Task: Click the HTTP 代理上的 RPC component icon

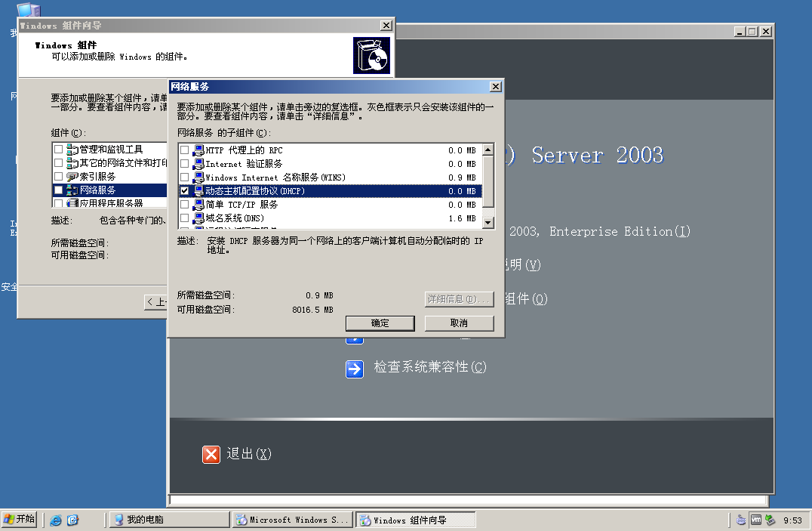Action: click(198, 150)
